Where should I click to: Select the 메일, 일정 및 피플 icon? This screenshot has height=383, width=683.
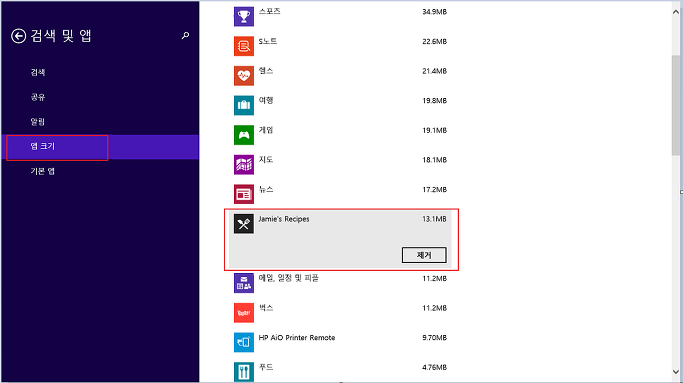pyautogui.click(x=243, y=283)
